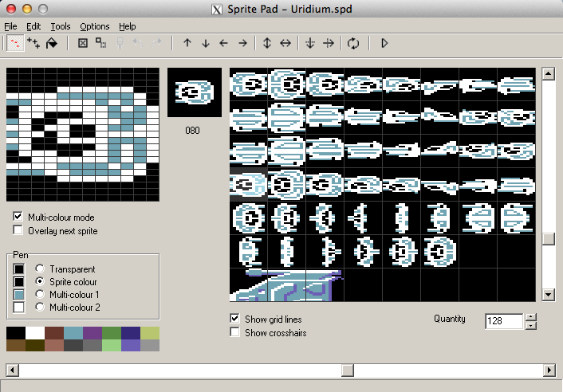Click the sprite list scroll up arrow

(x=549, y=74)
